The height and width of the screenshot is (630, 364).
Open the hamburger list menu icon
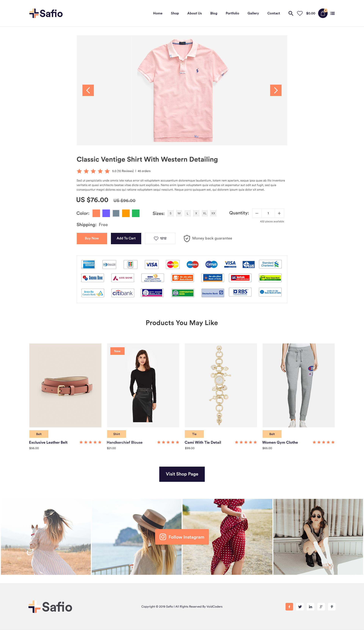(x=332, y=13)
